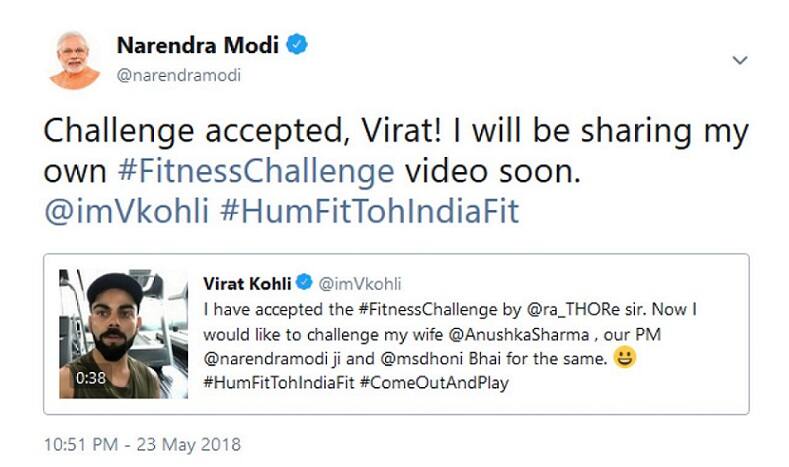
Task: Click the verified badge beside Narendra Modi
Action: pyautogui.click(x=298, y=44)
